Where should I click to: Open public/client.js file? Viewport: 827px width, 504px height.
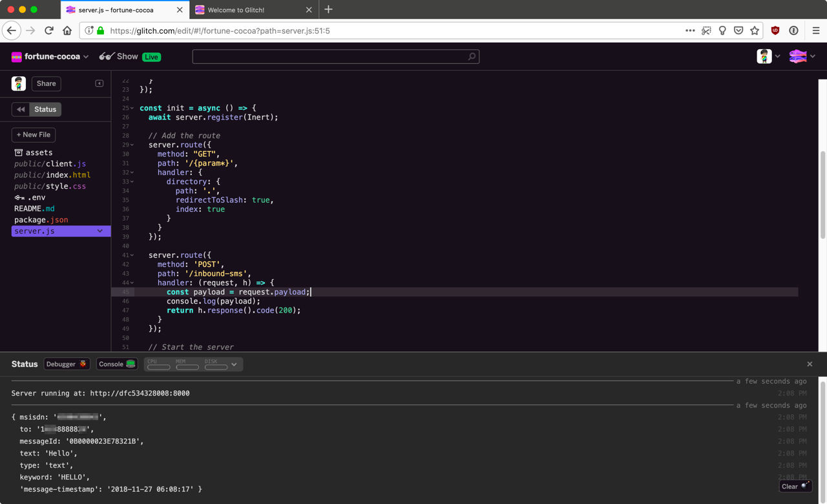coord(50,164)
